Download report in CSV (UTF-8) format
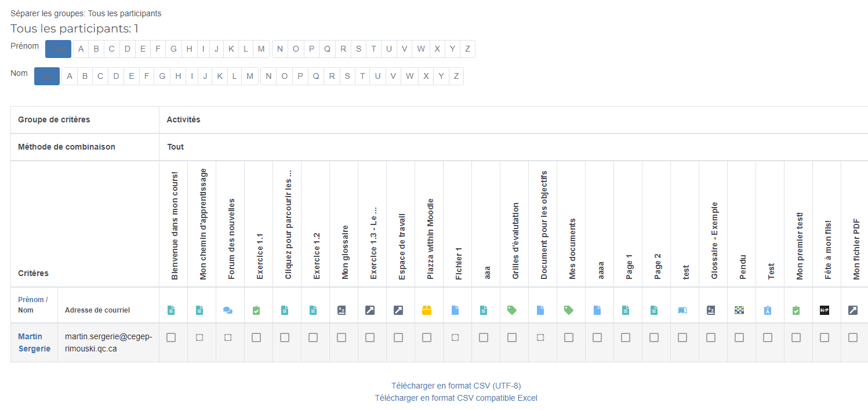868x410 pixels. [x=456, y=386]
